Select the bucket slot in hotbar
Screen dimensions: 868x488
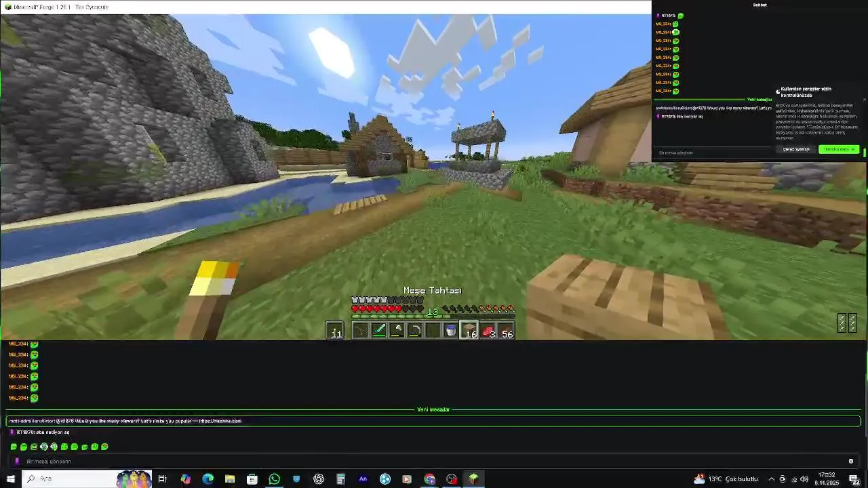(451, 331)
